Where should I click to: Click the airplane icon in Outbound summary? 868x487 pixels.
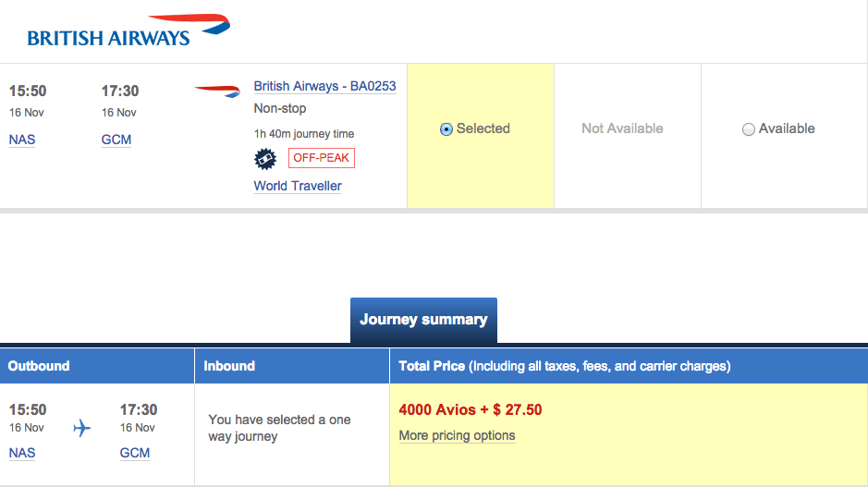[82, 428]
